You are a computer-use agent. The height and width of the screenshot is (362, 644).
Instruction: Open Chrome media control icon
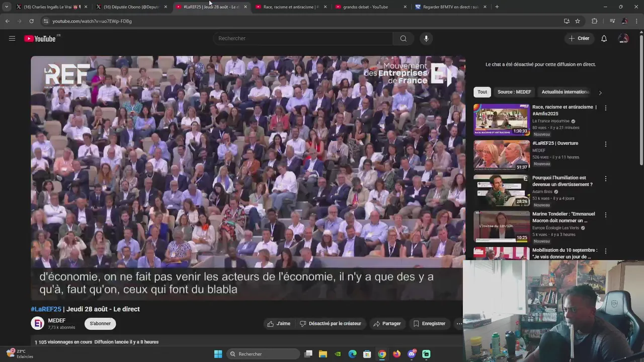pos(612,21)
